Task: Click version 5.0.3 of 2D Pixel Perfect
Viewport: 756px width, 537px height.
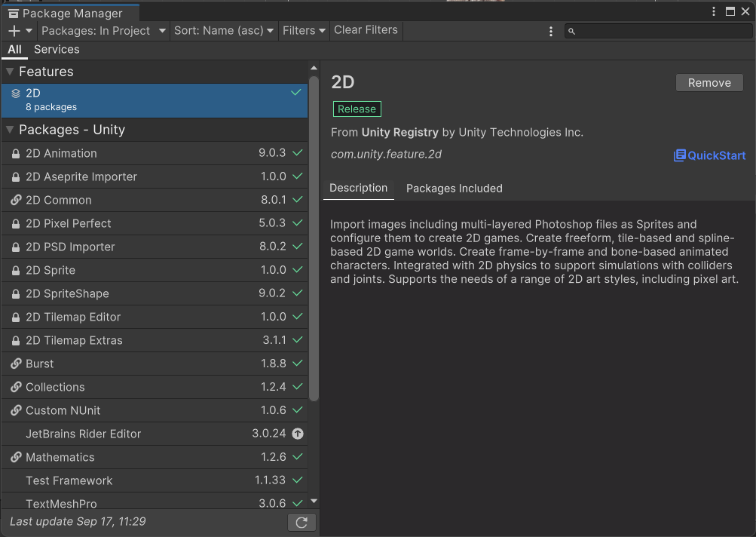Action: [272, 223]
